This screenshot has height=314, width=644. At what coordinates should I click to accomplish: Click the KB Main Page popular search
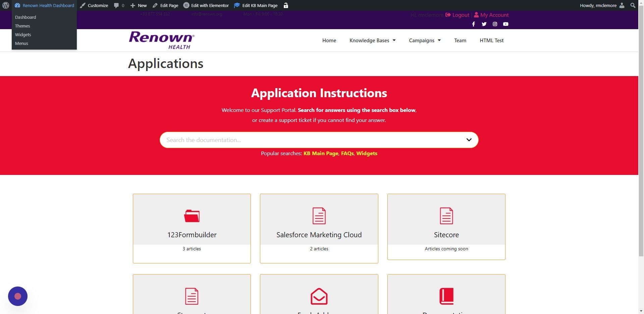pyautogui.click(x=321, y=153)
